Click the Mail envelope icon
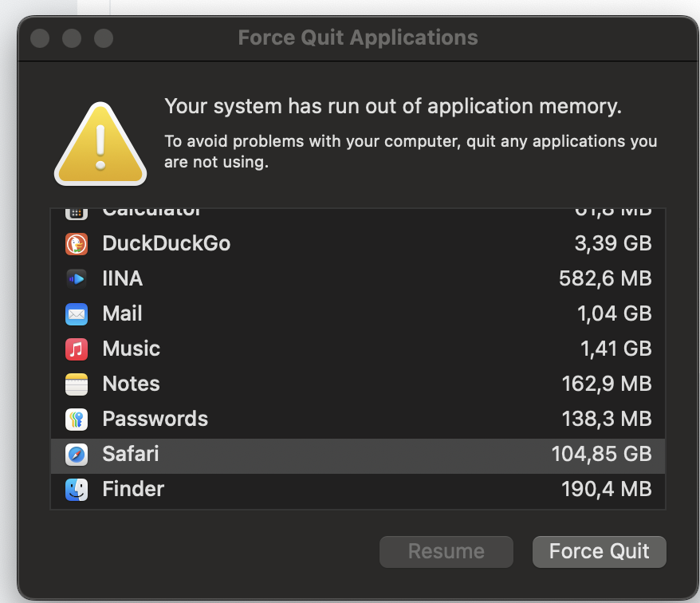Image resolution: width=700 pixels, height=603 pixels. (x=77, y=313)
